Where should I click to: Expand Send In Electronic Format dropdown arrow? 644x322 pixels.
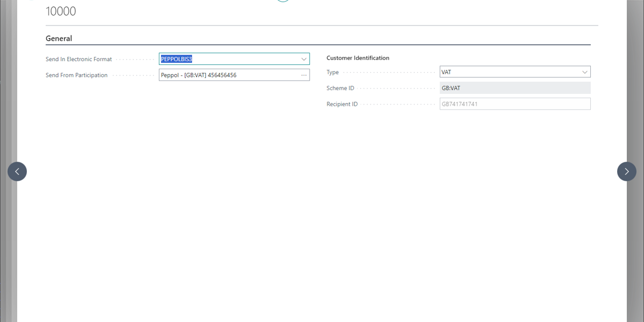pyautogui.click(x=304, y=59)
